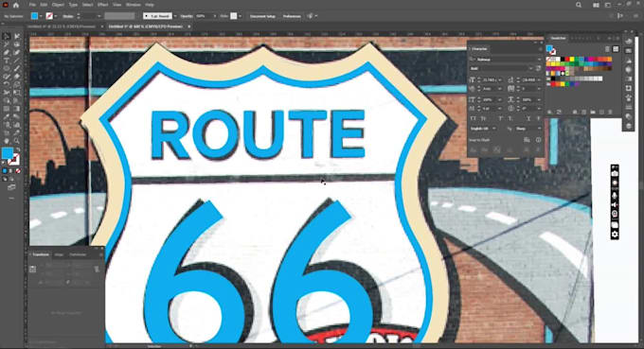Open the Object menu
Image resolution: width=644 pixels, height=349 pixels.
point(58,5)
